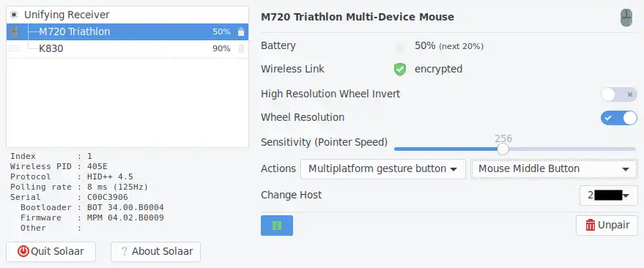644x268 pixels.
Task: Click the keyboard icon beside K830
Action: [14, 48]
